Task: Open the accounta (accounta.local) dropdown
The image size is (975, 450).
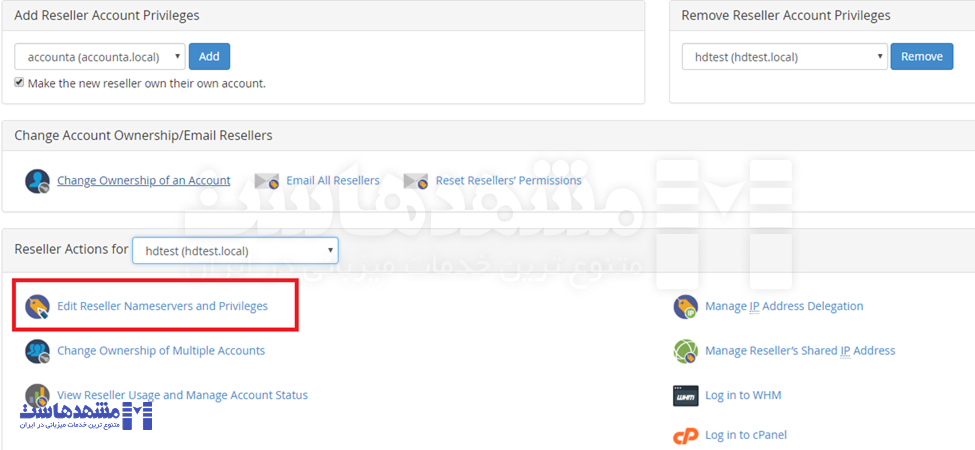Action: [99, 57]
